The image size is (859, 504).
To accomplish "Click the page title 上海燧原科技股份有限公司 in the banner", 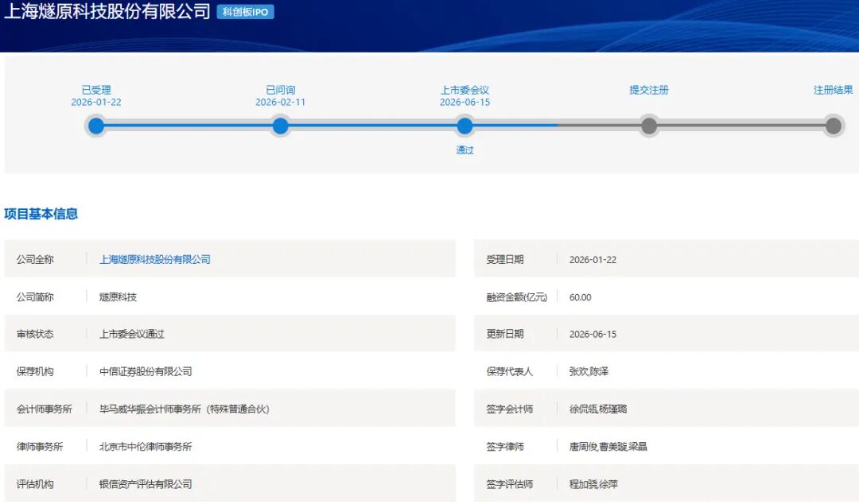I will (107, 11).
